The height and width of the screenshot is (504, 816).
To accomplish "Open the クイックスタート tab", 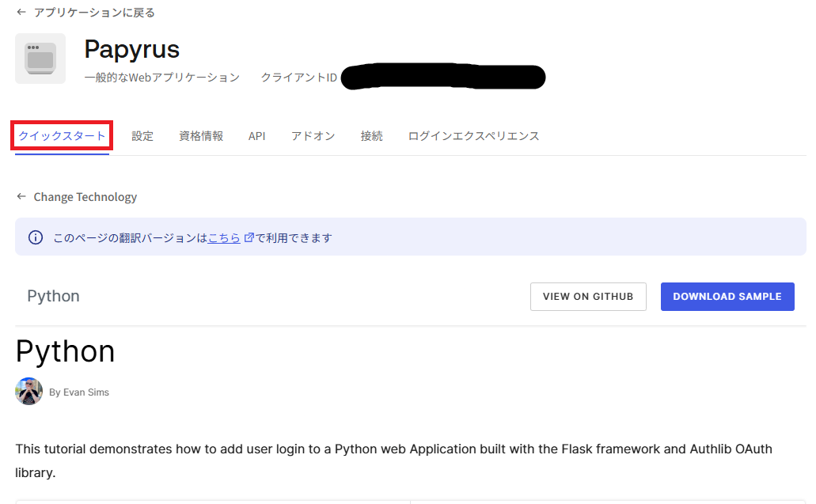I will (x=62, y=136).
